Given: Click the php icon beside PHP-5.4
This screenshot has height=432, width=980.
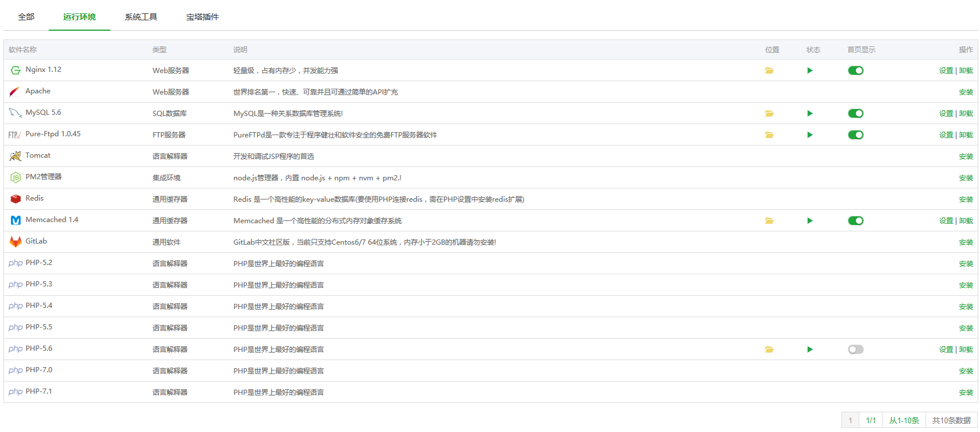Looking at the screenshot, I should point(16,306).
